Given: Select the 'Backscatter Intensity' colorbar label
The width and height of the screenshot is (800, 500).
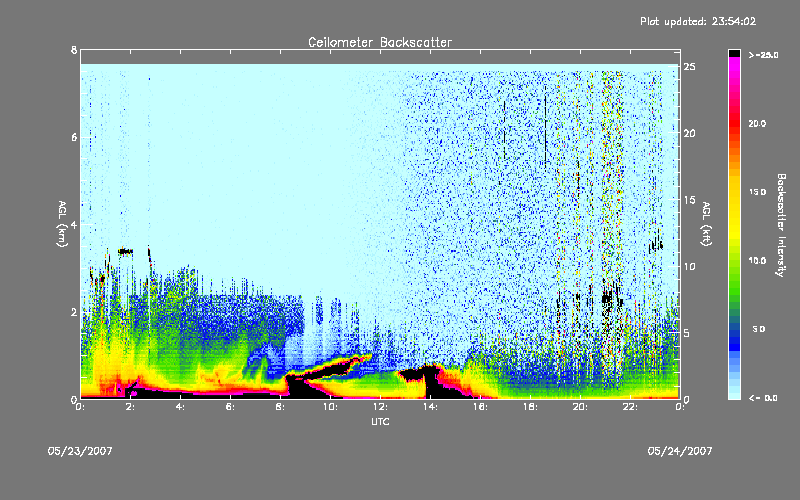Looking at the screenshot, I should 781,225.
